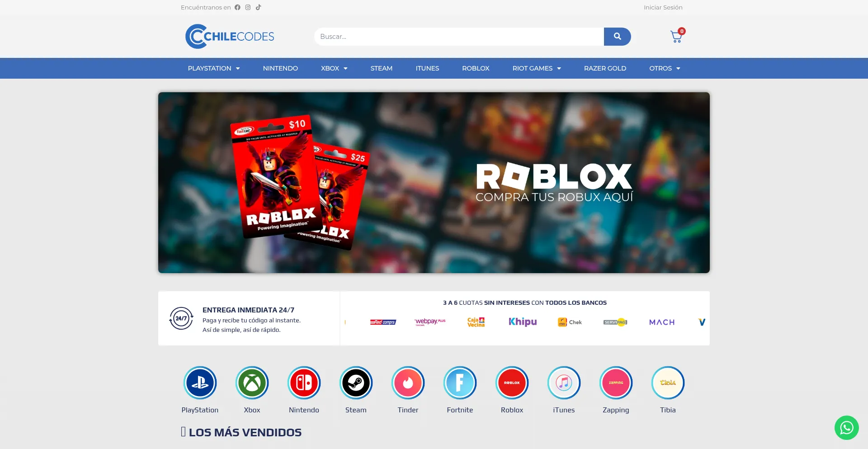
Task: Select the PlayStation category icon
Action: 200,383
